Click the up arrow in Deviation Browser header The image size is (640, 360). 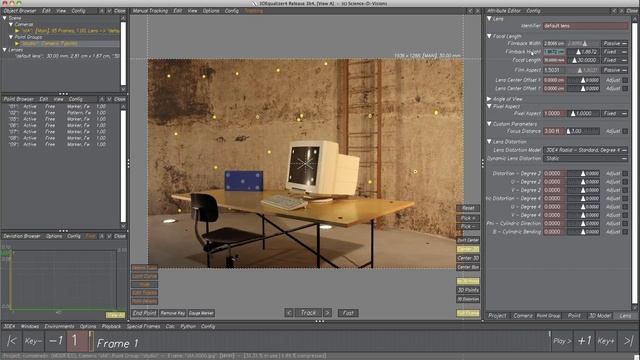click(x=102, y=236)
